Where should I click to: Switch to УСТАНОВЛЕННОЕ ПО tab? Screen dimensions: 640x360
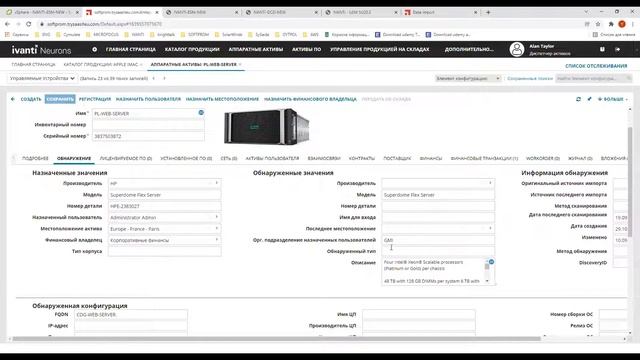point(186,158)
